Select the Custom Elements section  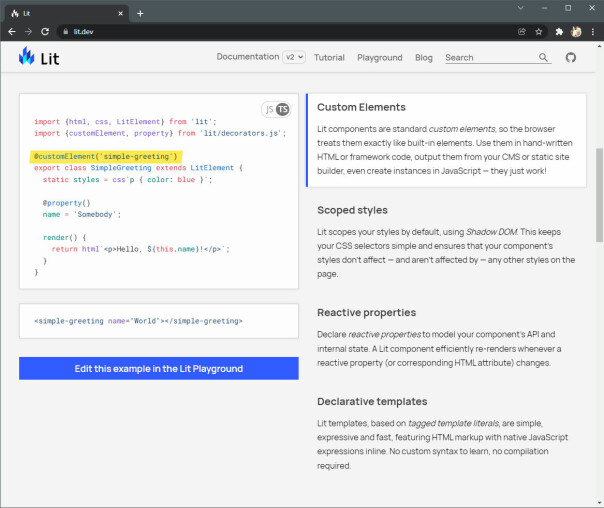tap(447, 140)
